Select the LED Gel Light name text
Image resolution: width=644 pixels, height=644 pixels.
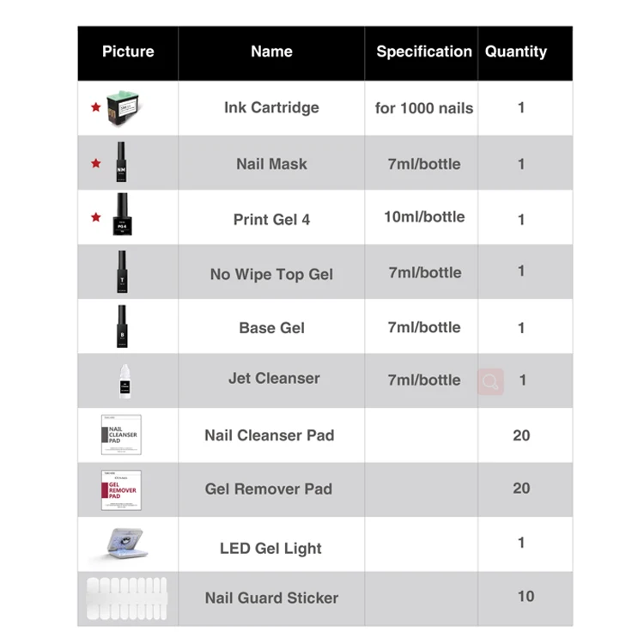pyautogui.click(x=270, y=549)
